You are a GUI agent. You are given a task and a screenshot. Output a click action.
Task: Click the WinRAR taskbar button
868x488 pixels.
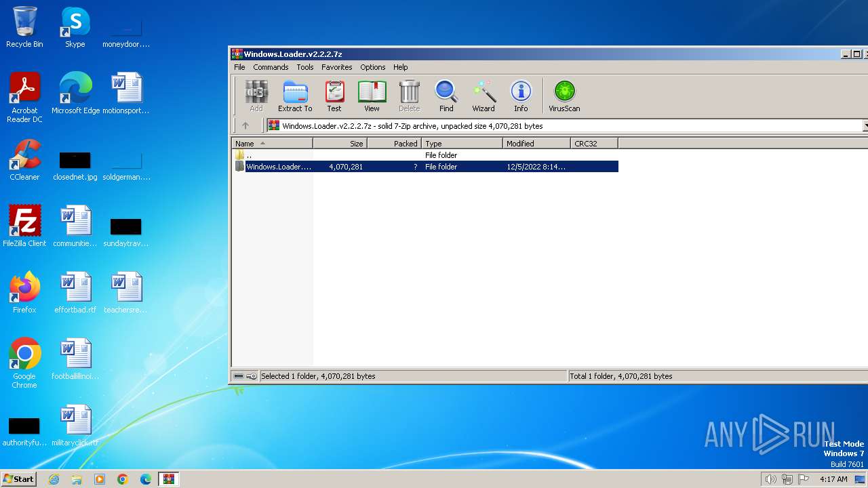168,479
